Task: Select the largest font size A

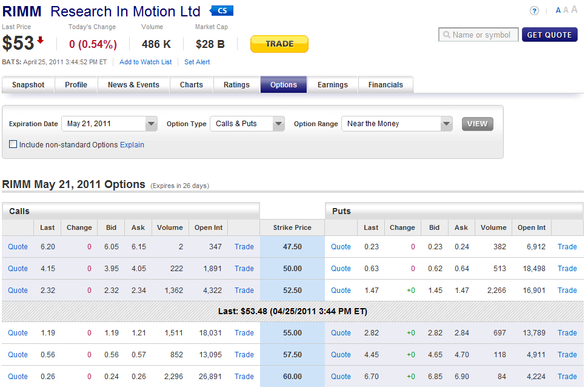Action: [x=574, y=9]
